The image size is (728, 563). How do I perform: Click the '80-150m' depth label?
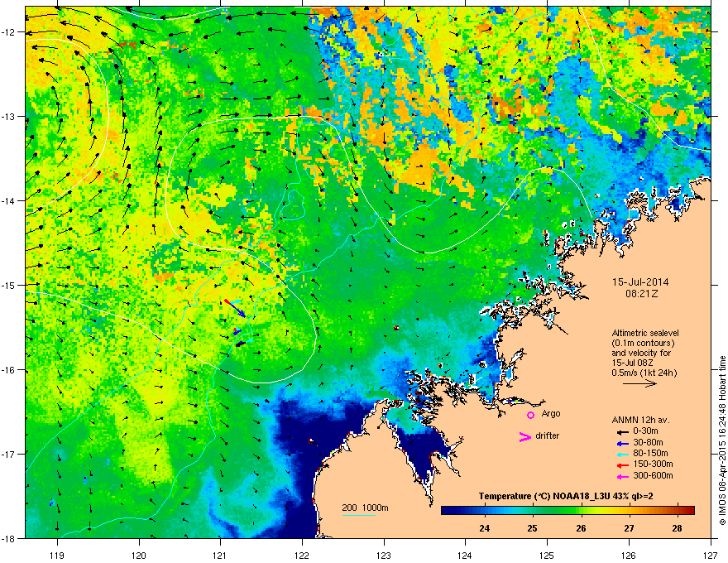click(650, 453)
